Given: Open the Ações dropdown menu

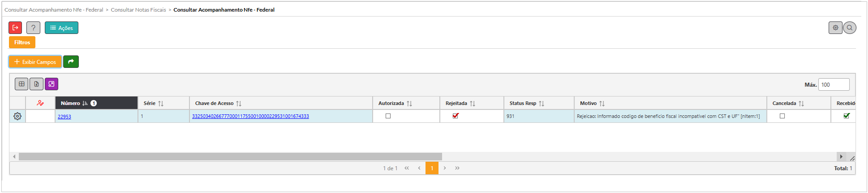Looking at the screenshot, I should [x=61, y=28].
